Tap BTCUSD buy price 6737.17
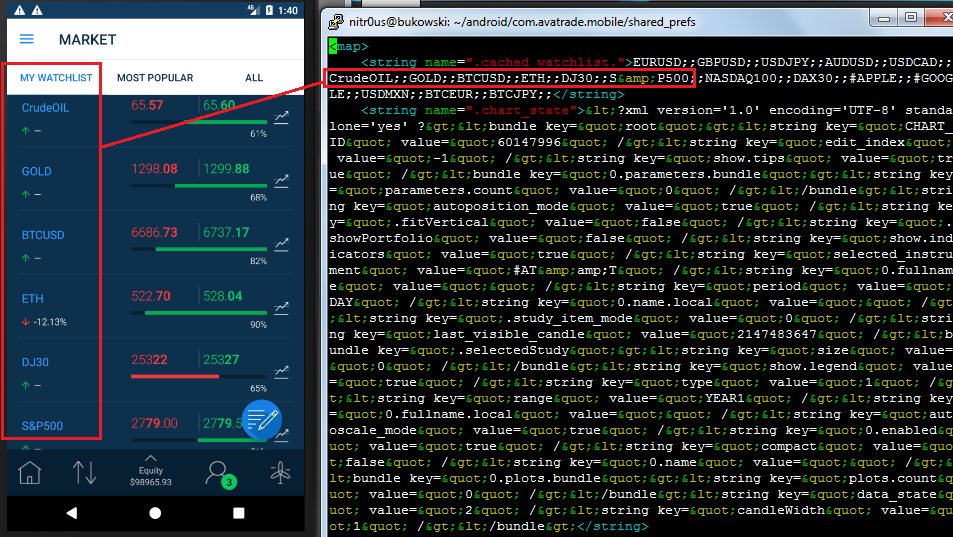The image size is (953, 537). [x=226, y=233]
